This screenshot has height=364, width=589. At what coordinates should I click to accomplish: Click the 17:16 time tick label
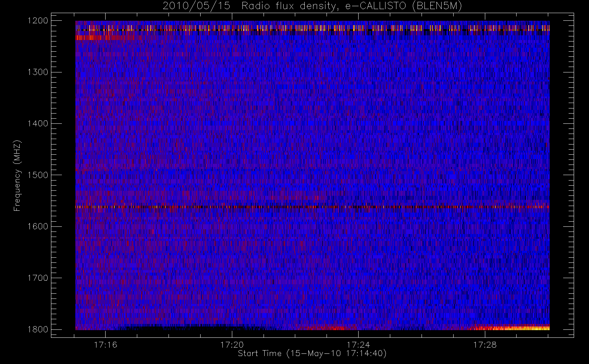click(x=106, y=345)
